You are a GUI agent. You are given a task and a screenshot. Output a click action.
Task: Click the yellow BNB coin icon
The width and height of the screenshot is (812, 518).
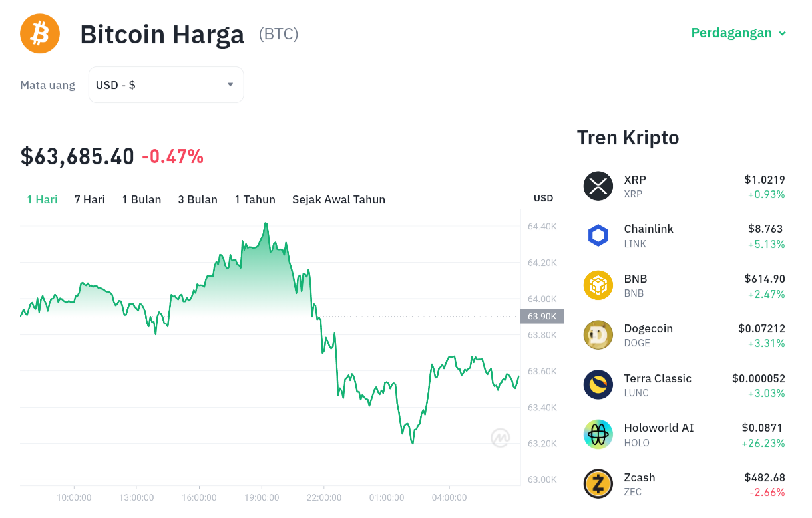(598, 285)
